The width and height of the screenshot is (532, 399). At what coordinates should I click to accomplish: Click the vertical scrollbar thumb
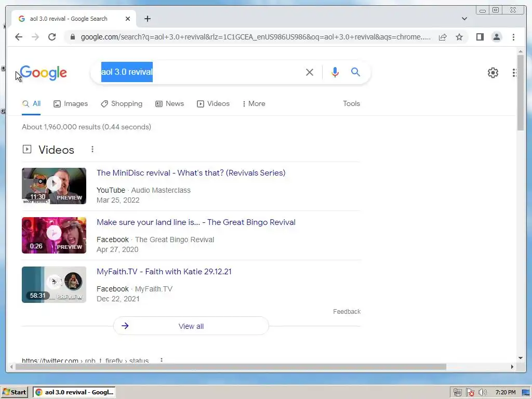point(521,92)
